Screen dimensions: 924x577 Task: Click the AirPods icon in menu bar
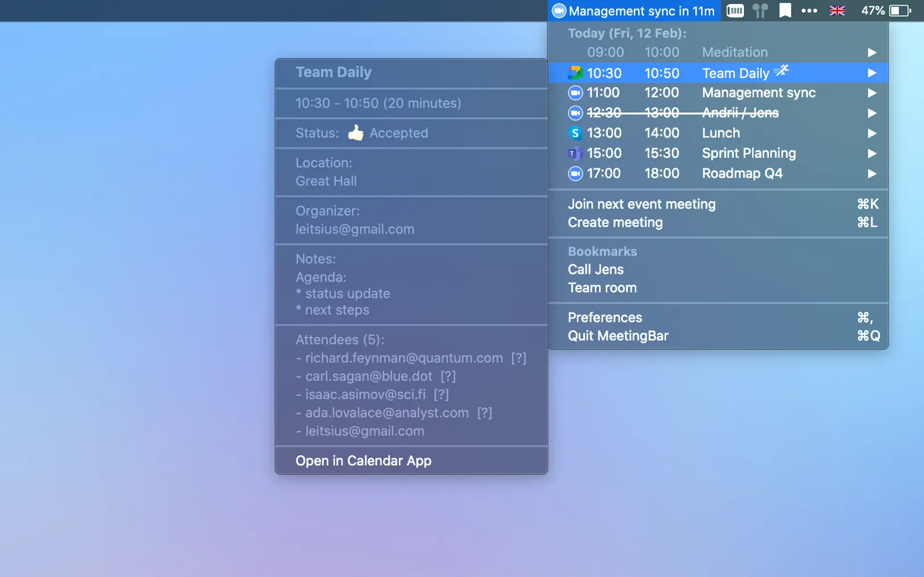760,11
